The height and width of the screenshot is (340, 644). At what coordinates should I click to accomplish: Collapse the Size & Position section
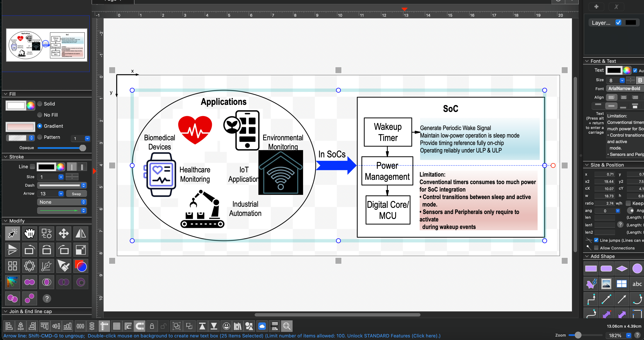pyautogui.click(x=587, y=165)
